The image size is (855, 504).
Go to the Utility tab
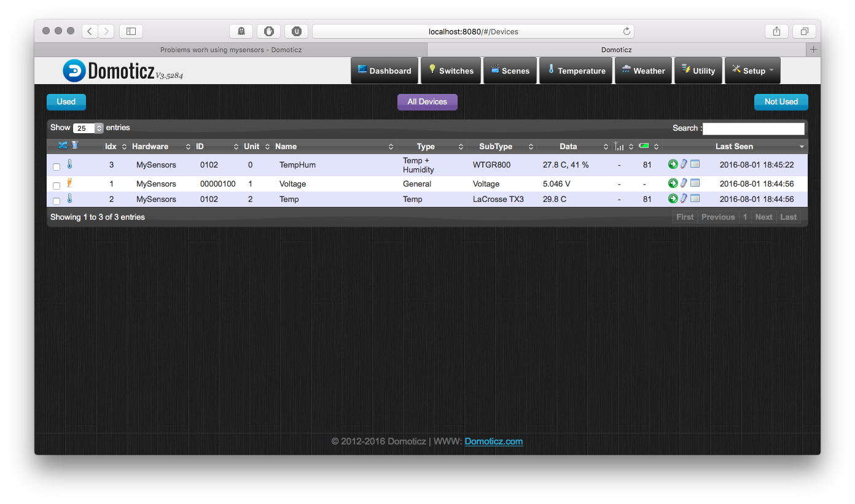[698, 71]
